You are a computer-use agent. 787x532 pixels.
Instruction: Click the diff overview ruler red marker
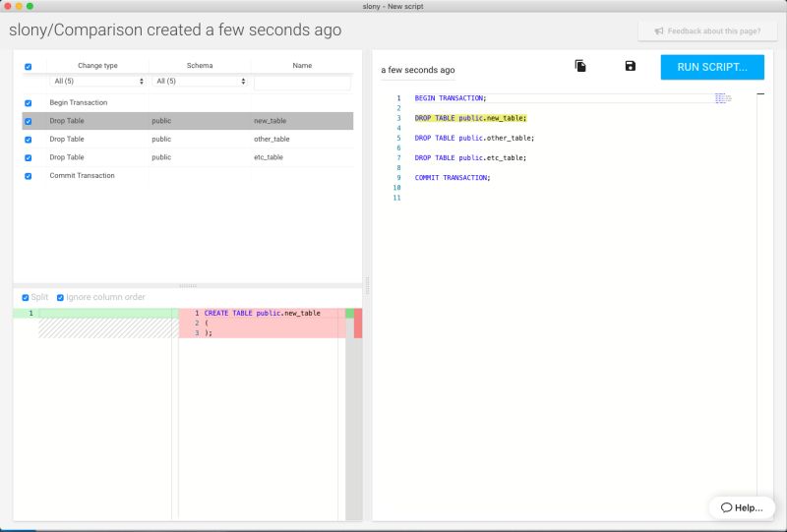358,324
